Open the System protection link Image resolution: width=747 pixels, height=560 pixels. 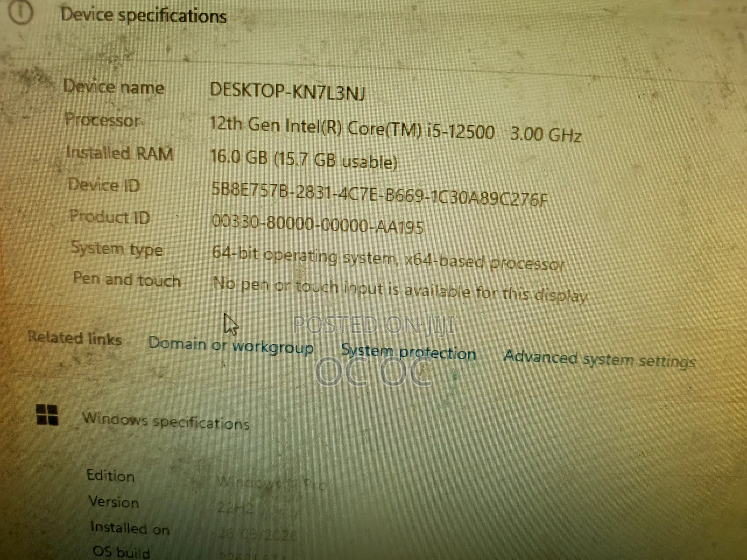coord(408,352)
